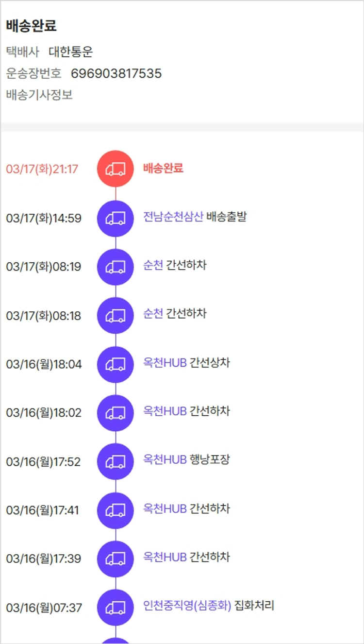This screenshot has width=364, height=644.
Task: Click truck icon beside 03/16 17:41 entry
Action: coord(116,510)
